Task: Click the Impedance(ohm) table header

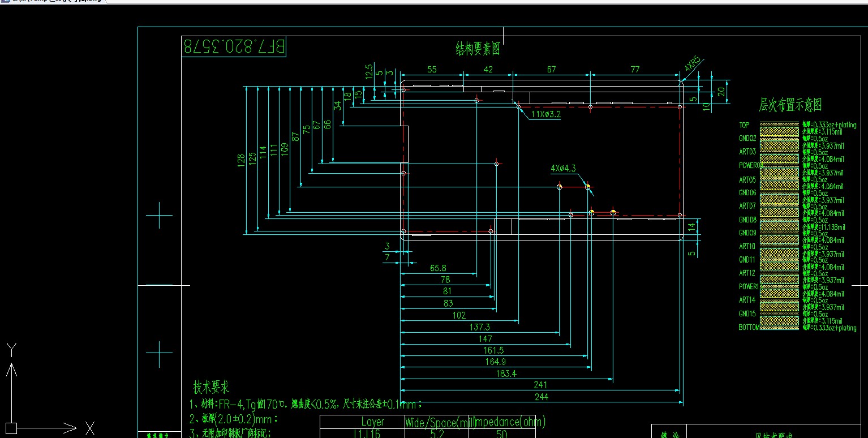Action: click(x=511, y=422)
